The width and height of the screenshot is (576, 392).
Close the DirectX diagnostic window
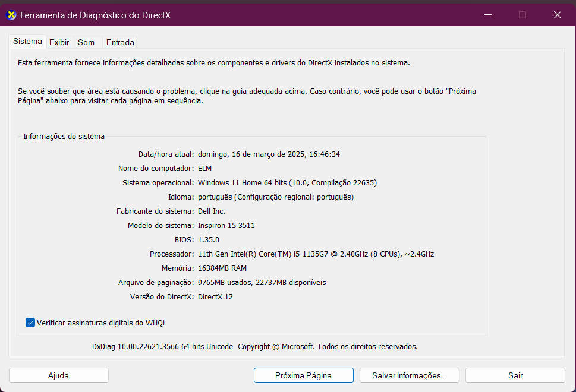(557, 15)
